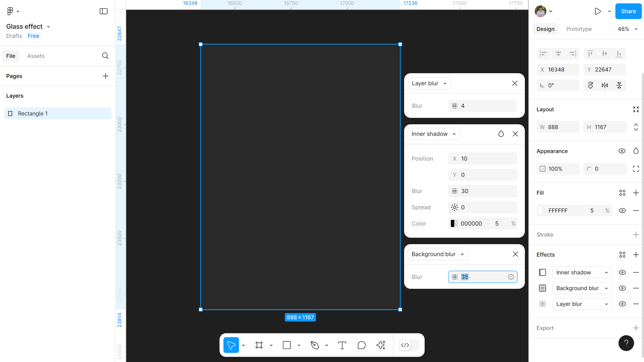Select the Frame tool in bottom toolbar
Viewport: 644px width, 362px height.
pos(259,345)
